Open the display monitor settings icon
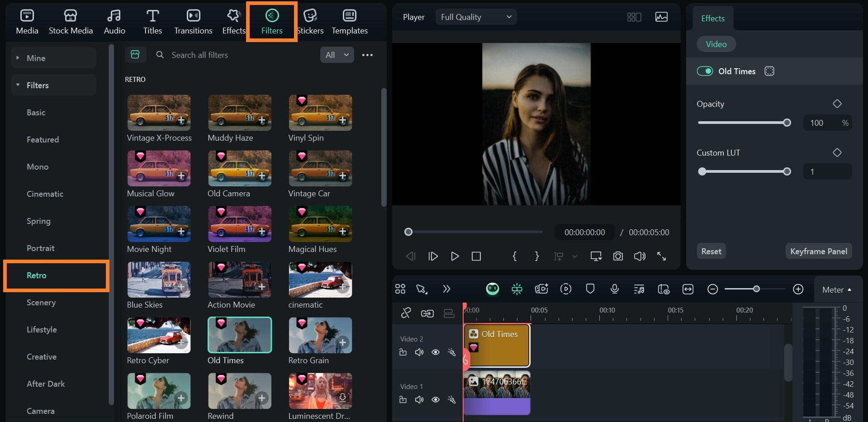Image resolution: width=868 pixels, height=422 pixels. tap(596, 256)
